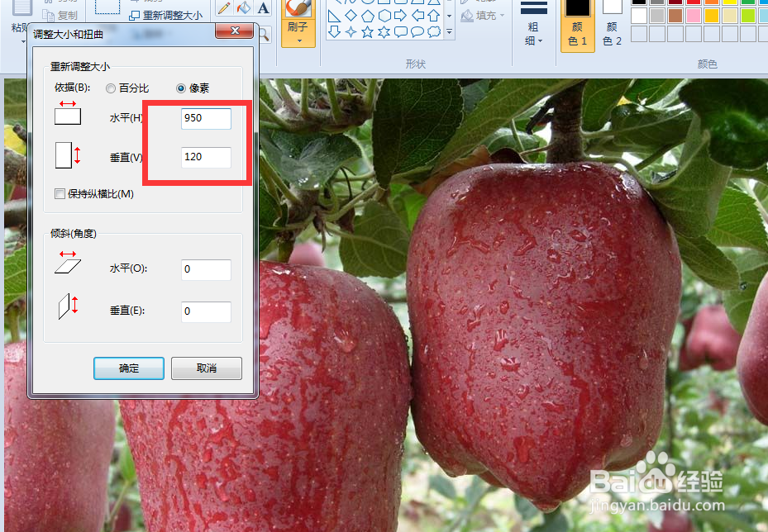Select Color 1 (颜色 1) button
Viewport: 768px width, 532px height.
578,24
